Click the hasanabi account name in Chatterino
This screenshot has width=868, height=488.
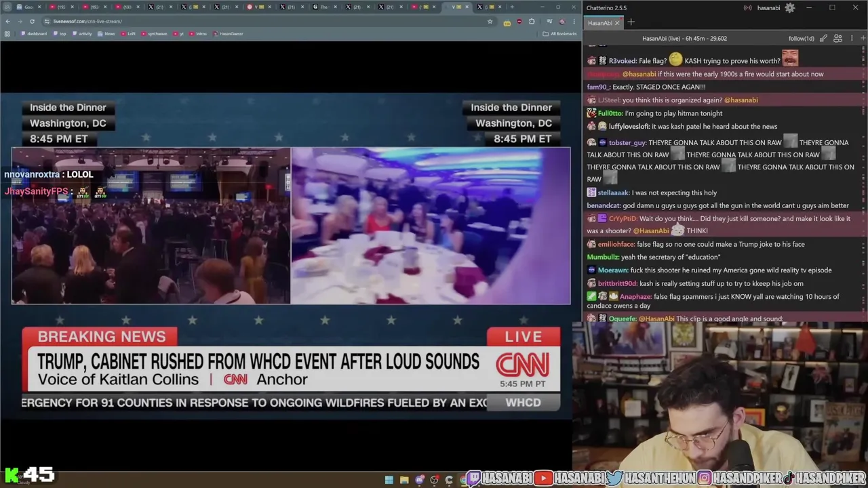768,8
